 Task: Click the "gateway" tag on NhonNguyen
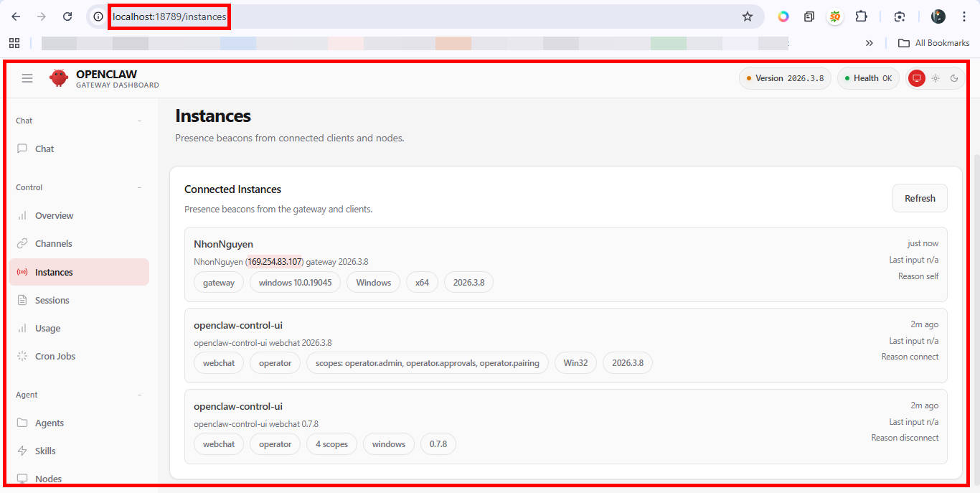[219, 283]
